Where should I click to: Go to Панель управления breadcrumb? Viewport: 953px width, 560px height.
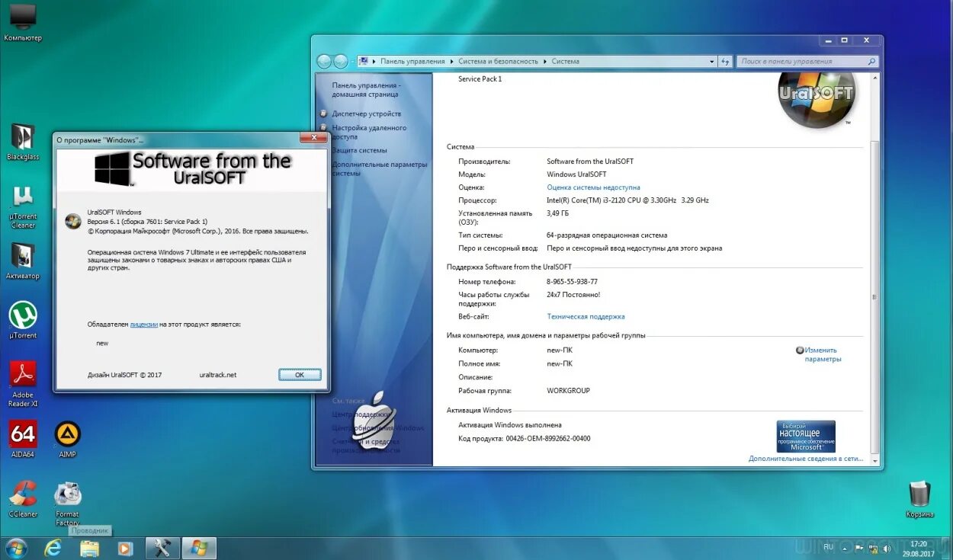tap(412, 62)
